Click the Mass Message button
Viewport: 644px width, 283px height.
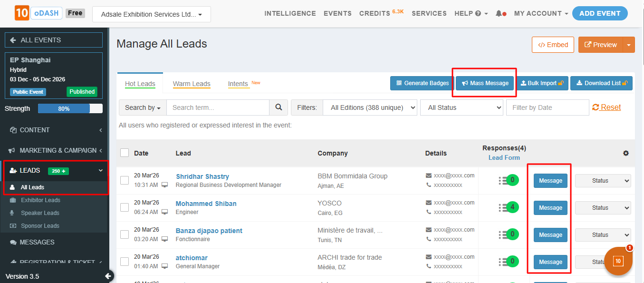coord(485,83)
